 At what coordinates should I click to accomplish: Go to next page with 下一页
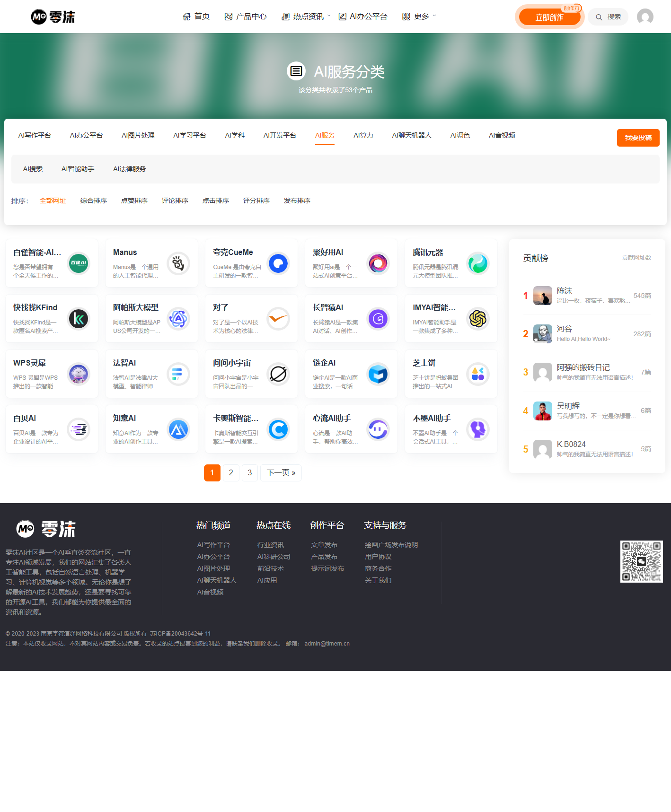coord(281,473)
